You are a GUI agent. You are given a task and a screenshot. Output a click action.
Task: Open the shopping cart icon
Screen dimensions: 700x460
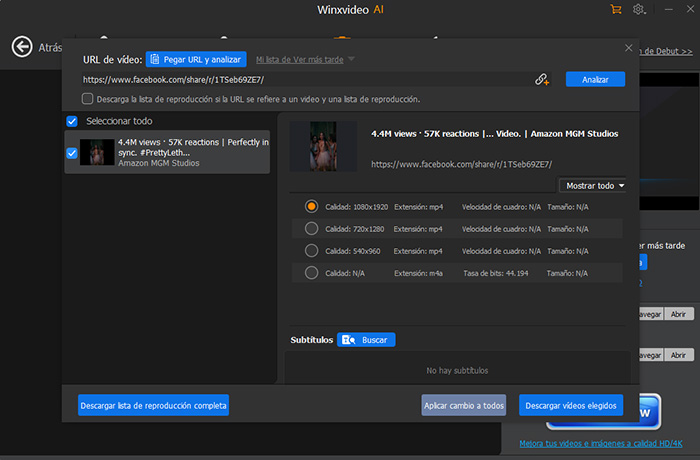click(x=616, y=9)
